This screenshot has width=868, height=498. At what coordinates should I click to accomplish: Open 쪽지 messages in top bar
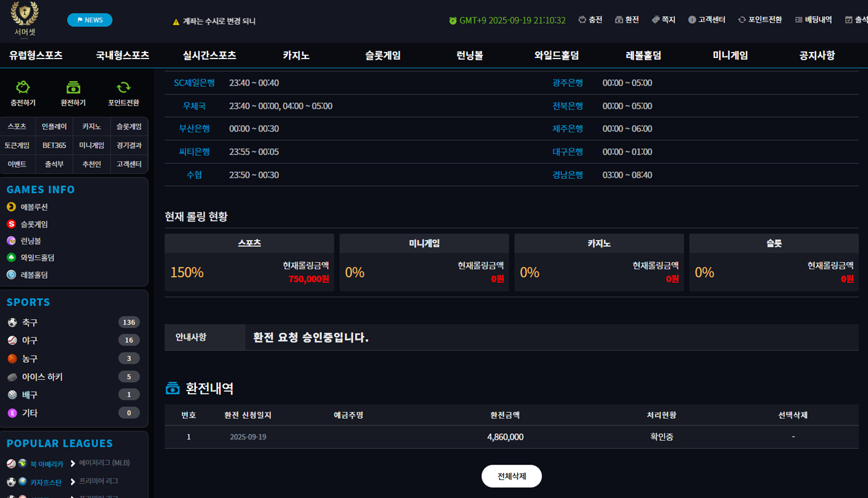pyautogui.click(x=664, y=20)
